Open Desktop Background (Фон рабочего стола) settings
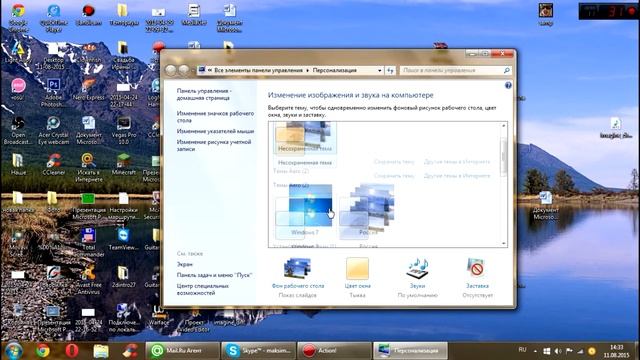Screen dimensions: 640x360 (x=298, y=273)
